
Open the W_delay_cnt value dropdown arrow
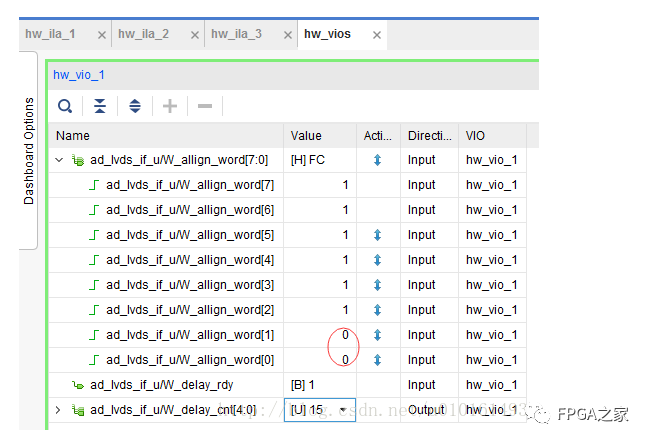(343, 410)
